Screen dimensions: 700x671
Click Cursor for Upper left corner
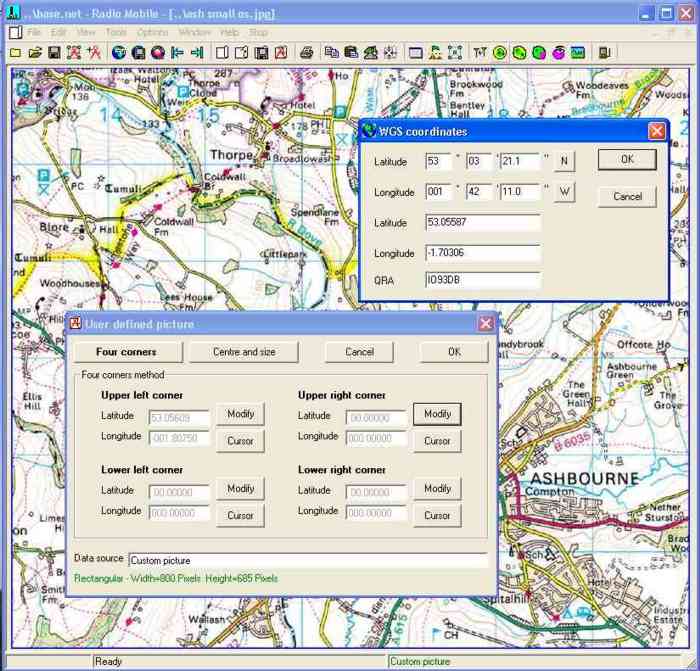pyautogui.click(x=241, y=441)
